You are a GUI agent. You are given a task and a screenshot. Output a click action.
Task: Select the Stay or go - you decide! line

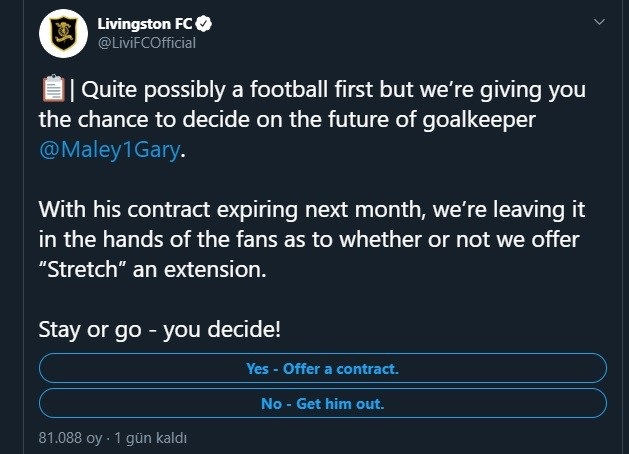pos(160,330)
